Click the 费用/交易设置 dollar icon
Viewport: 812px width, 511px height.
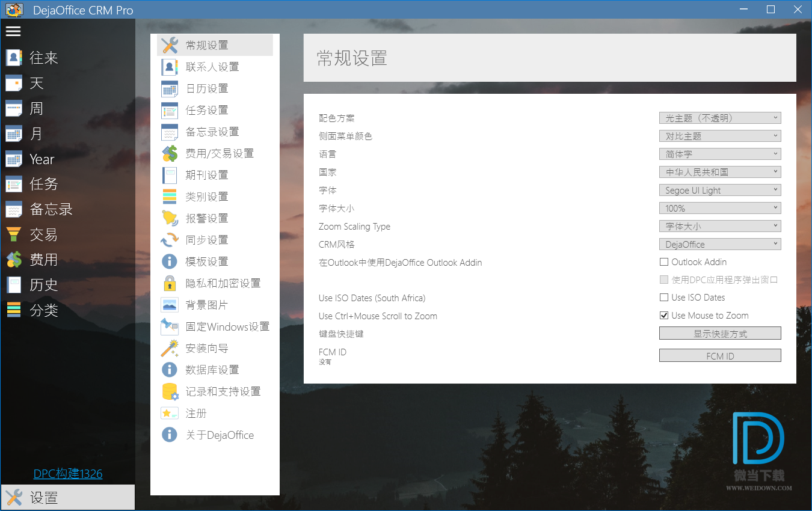170,153
